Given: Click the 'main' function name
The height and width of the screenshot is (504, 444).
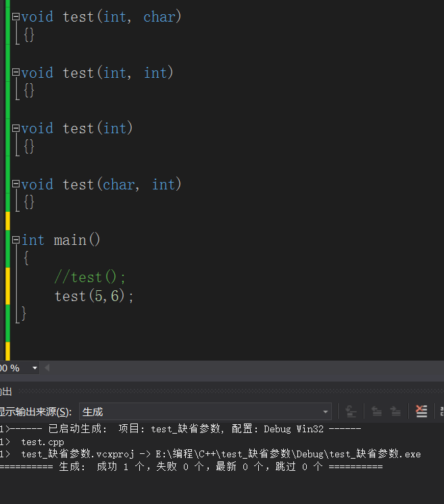Looking at the screenshot, I should click(x=70, y=240).
